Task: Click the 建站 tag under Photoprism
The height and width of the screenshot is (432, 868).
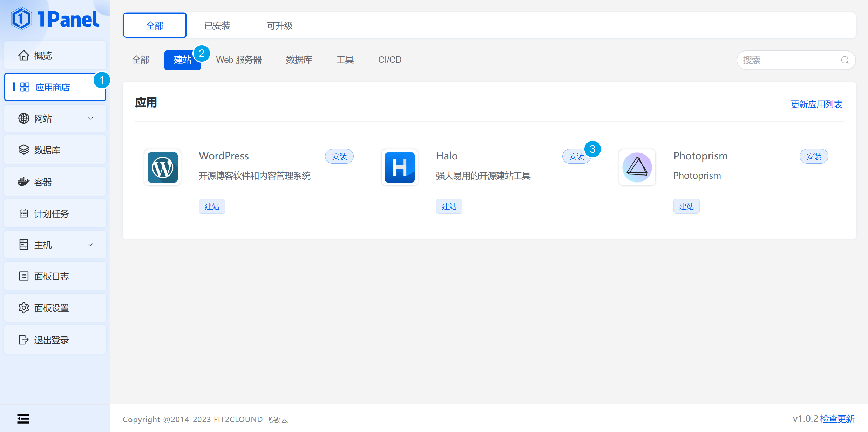Action: 686,206
